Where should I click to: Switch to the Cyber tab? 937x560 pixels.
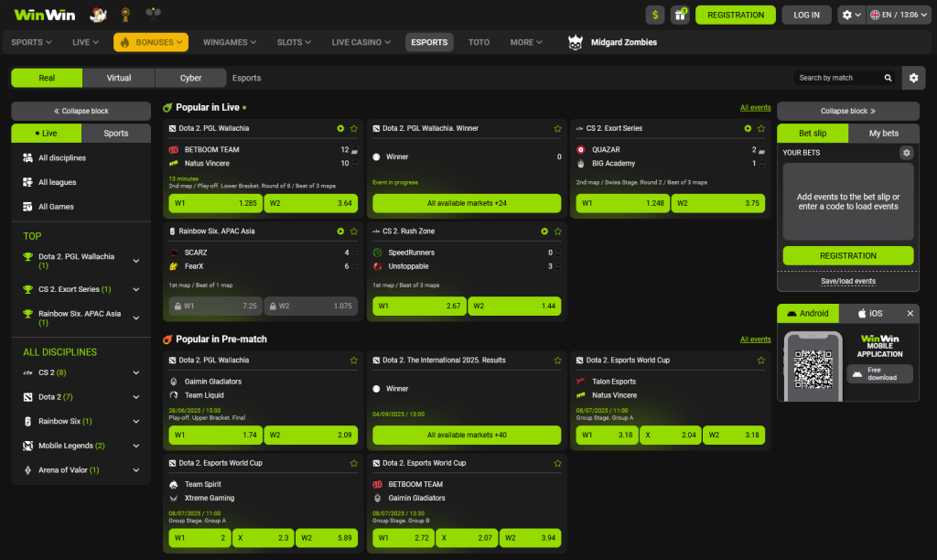point(190,78)
